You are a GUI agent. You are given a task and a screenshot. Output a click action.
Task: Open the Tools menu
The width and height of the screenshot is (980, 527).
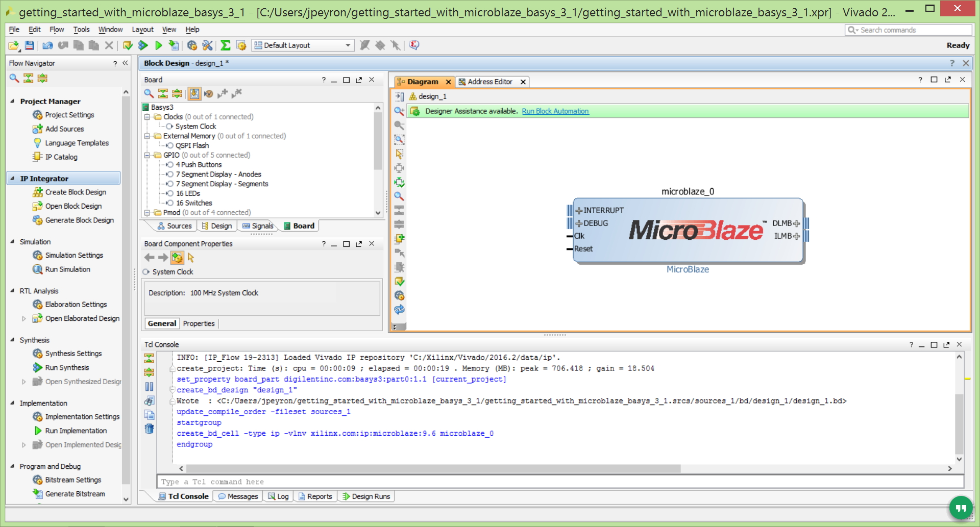(81, 30)
